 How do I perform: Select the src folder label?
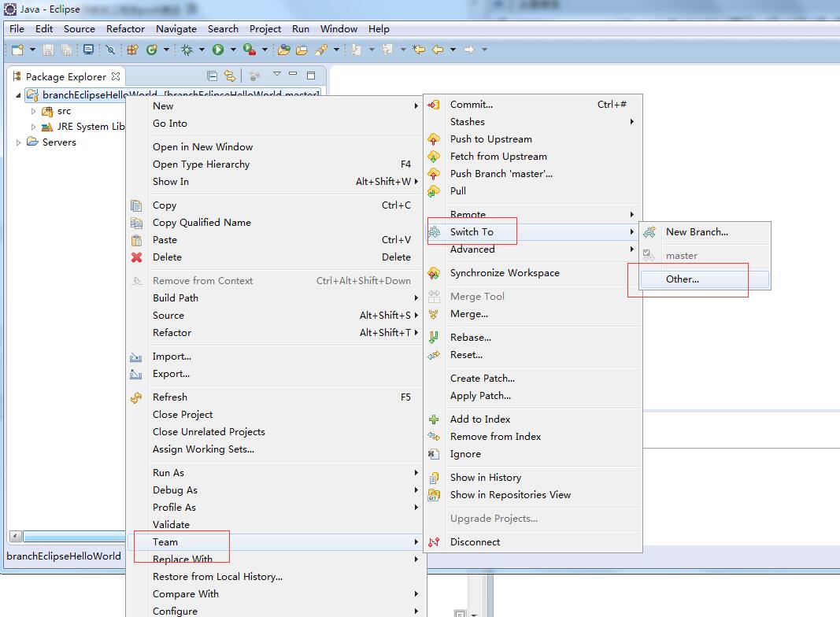coord(64,112)
